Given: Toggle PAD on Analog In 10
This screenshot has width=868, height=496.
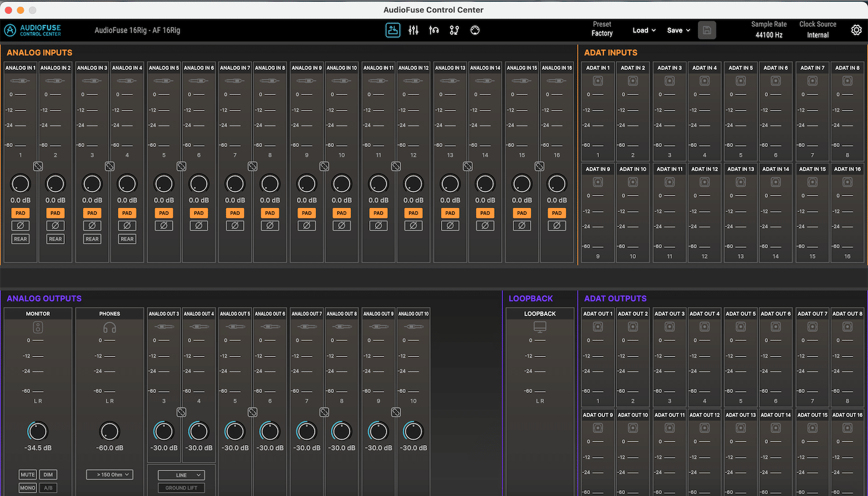Looking at the screenshot, I should pos(341,213).
